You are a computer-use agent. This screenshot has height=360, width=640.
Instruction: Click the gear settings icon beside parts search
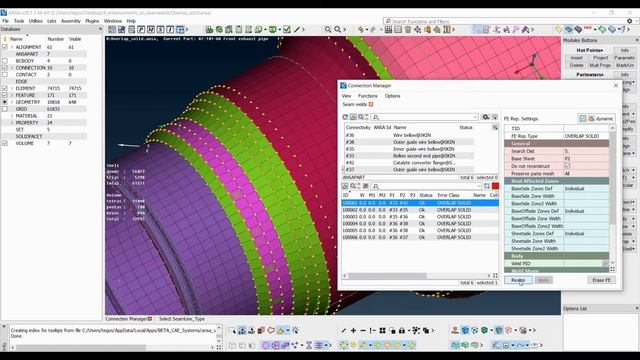coord(486,117)
